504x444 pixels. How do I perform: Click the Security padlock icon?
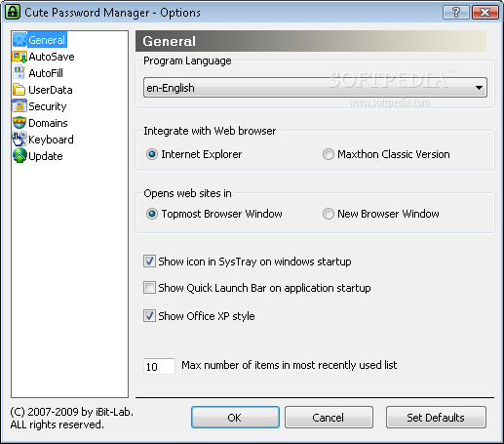pyautogui.click(x=19, y=106)
